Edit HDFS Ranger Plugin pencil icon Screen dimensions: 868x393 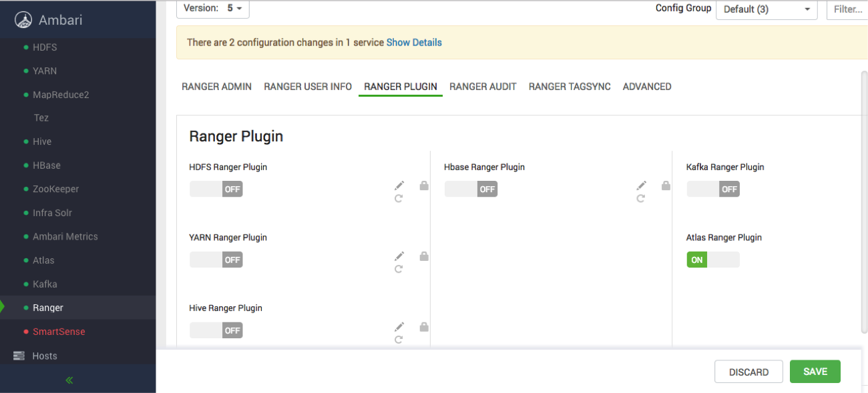pyautogui.click(x=399, y=185)
